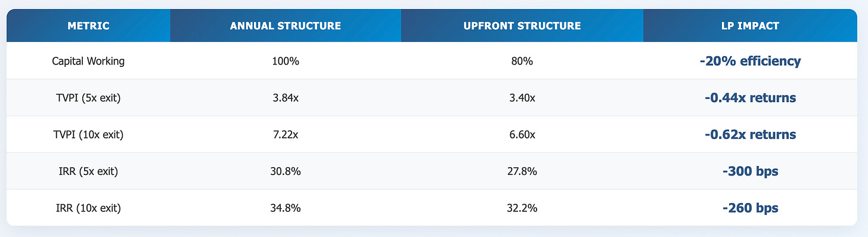
Task: Click the METRIC column header
Action: coord(88,26)
